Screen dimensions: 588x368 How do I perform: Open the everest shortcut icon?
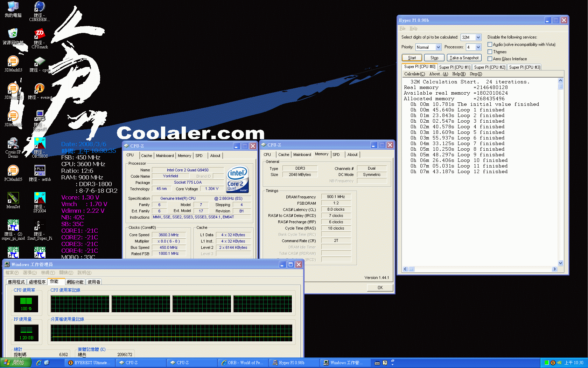point(40,91)
